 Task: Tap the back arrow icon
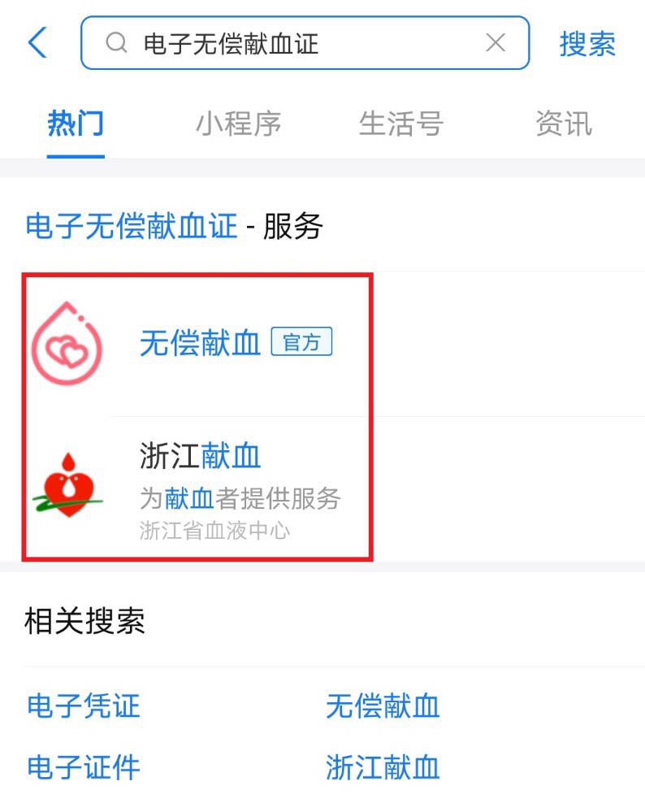tap(37, 42)
